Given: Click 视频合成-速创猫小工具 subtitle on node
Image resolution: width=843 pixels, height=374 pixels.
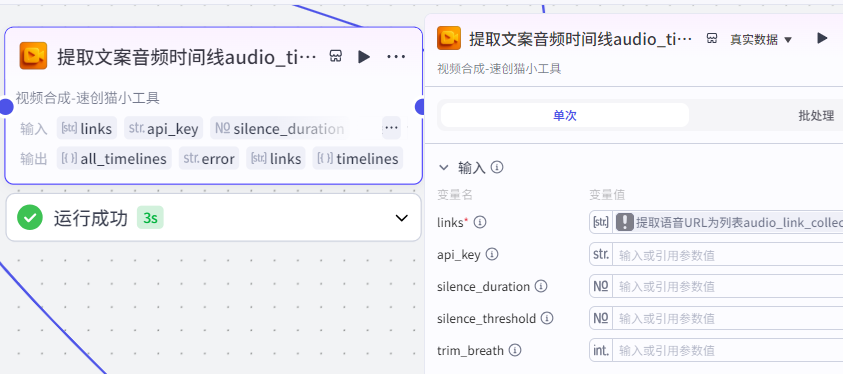Looking at the screenshot, I should (88, 98).
